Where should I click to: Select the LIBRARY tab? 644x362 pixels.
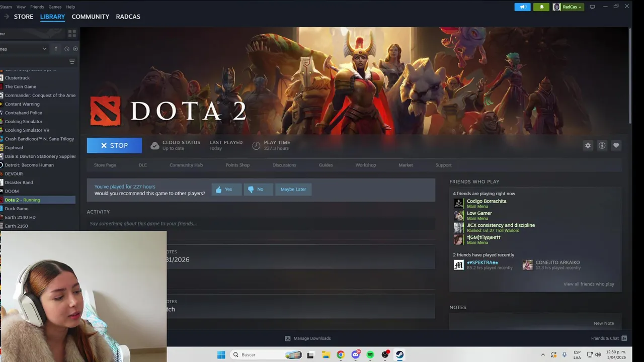[x=52, y=17]
